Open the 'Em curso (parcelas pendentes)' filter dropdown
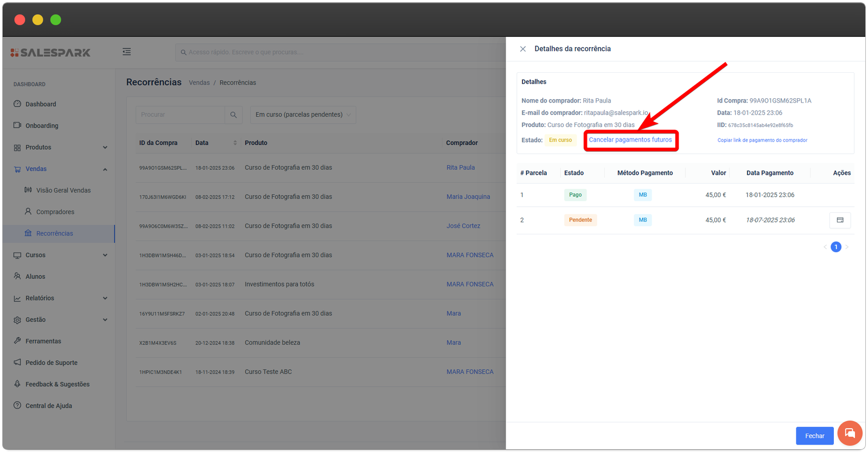 pyautogui.click(x=303, y=114)
